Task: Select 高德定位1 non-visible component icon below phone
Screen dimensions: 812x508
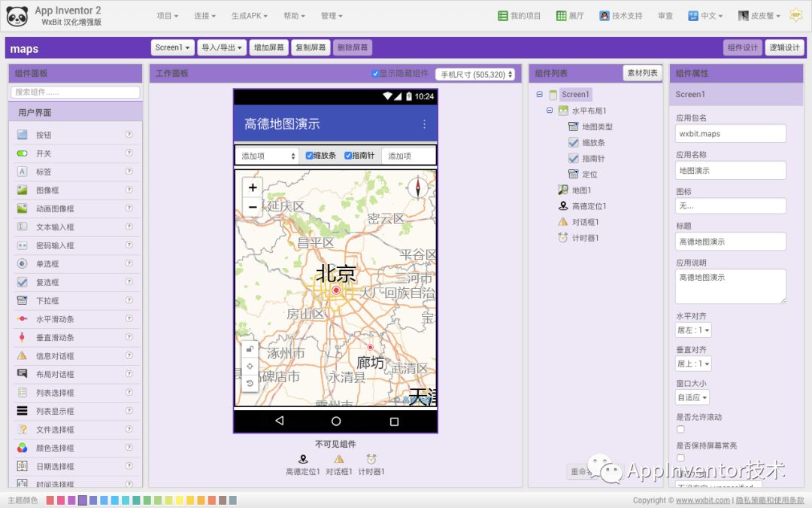Action: click(304, 459)
